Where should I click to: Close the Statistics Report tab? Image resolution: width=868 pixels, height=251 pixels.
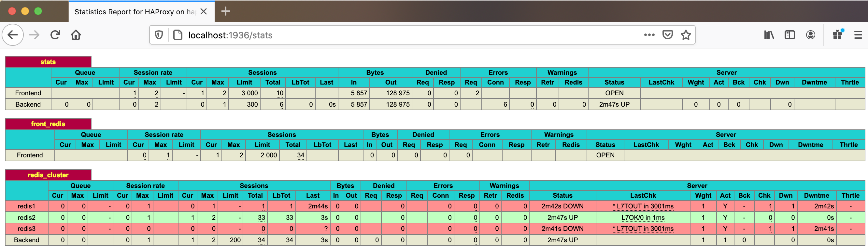(204, 11)
